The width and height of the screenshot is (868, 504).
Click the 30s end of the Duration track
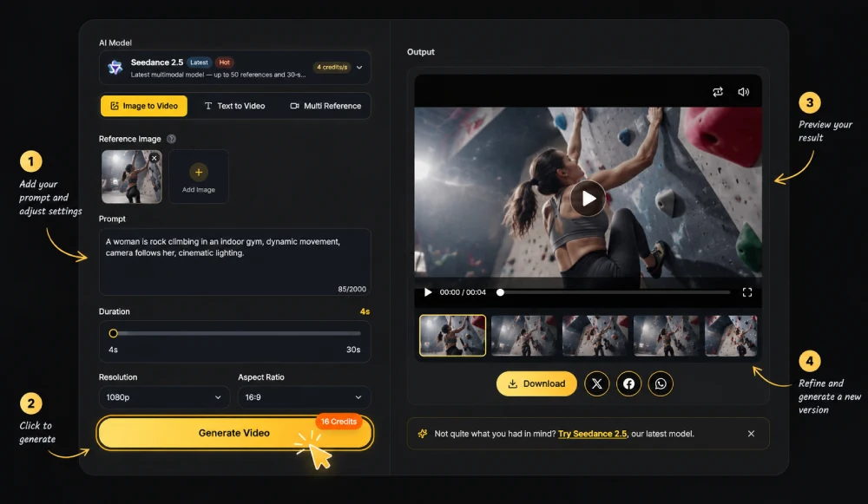[353, 350]
